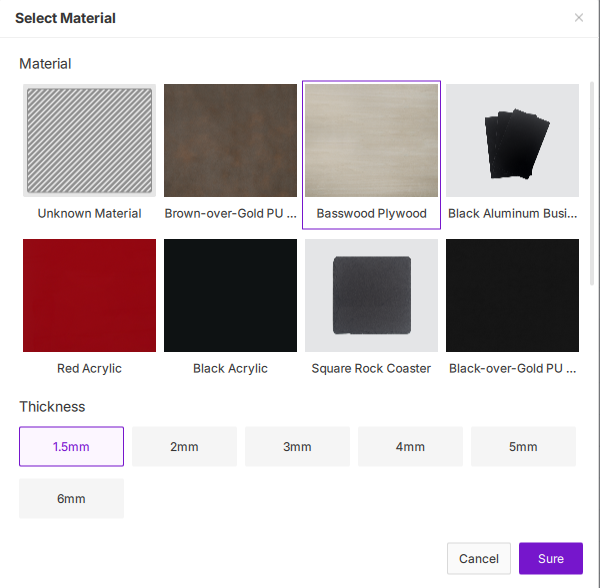This screenshot has width=600, height=588.
Task: Click the Cancel button
Action: click(479, 559)
